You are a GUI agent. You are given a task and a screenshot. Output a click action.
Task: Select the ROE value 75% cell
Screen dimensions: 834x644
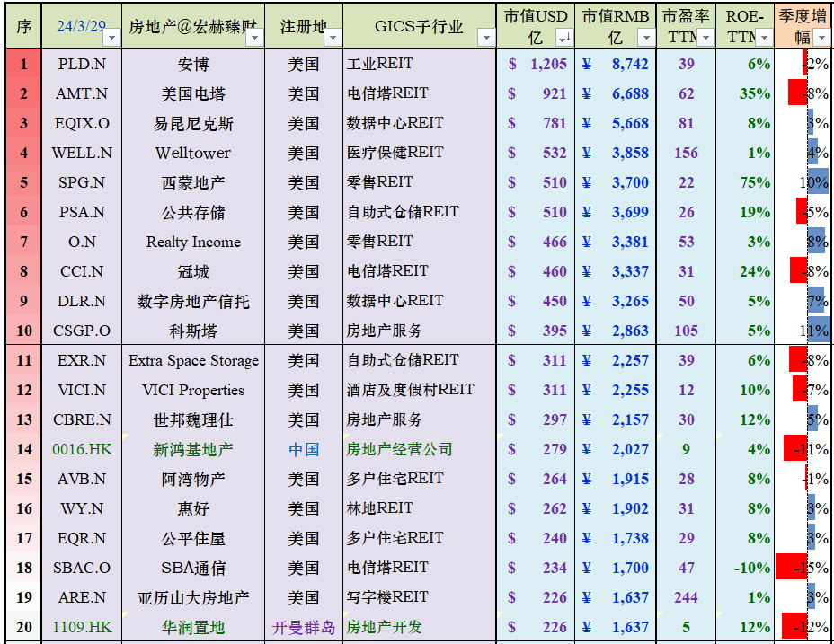(745, 182)
